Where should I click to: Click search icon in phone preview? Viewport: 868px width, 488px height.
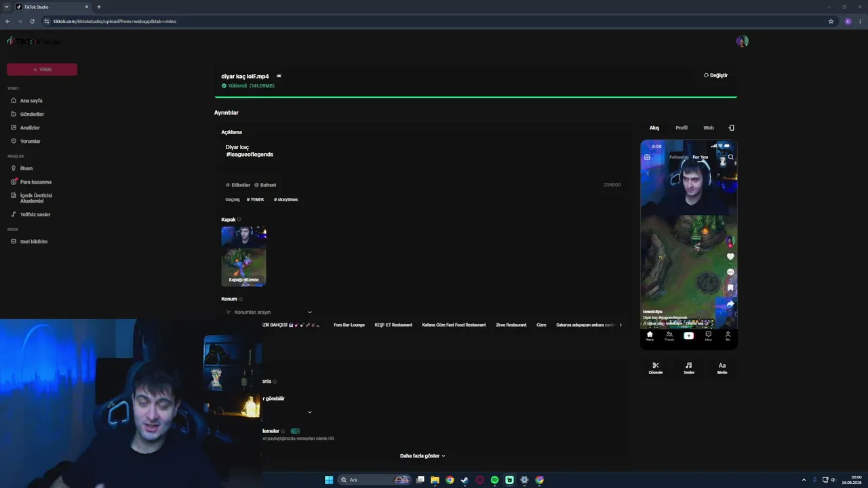point(730,157)
